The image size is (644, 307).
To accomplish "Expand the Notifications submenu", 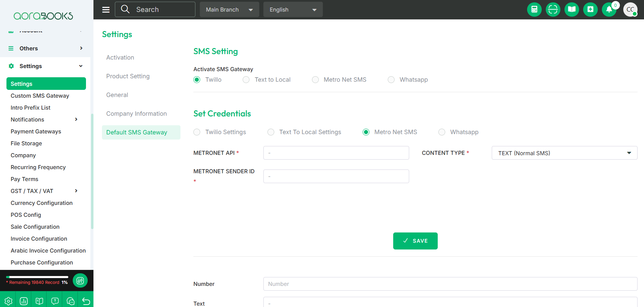I will pyautogui.click(x=76, y=119).
